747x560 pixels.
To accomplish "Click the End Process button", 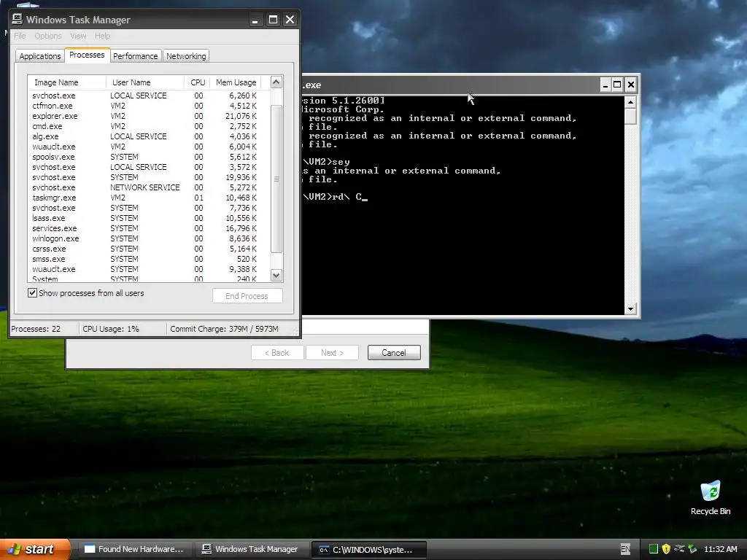I will [247, 296].
